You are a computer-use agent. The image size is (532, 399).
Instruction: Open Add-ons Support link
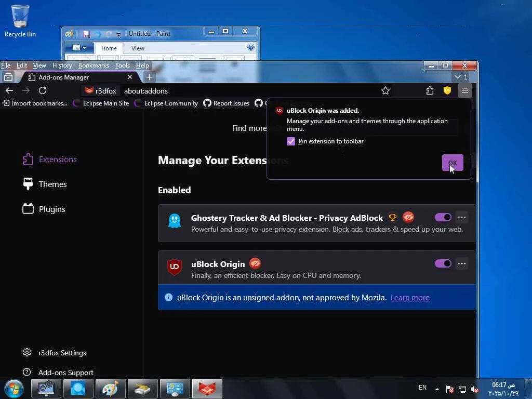click(58, 373)
